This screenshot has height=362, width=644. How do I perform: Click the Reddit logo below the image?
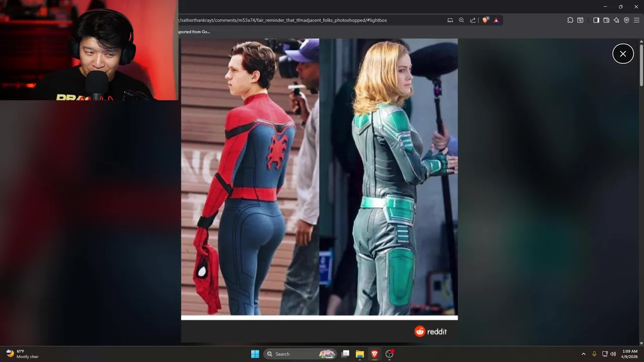[x=430, y=331]
